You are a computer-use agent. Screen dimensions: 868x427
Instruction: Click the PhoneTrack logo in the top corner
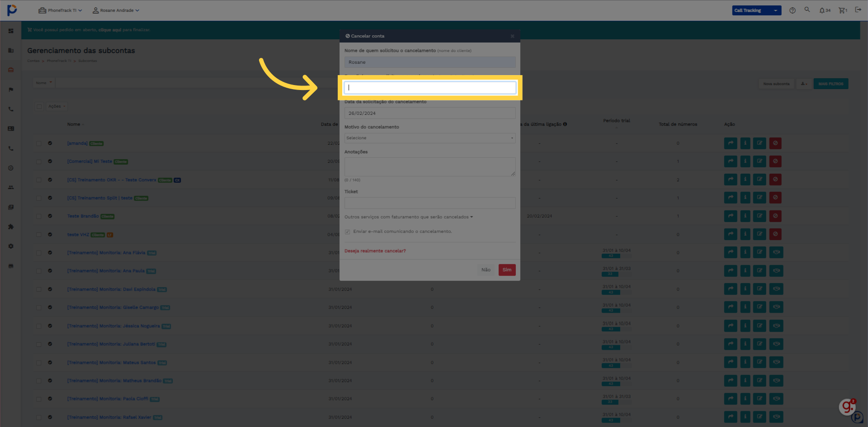[x=12, y=10]
